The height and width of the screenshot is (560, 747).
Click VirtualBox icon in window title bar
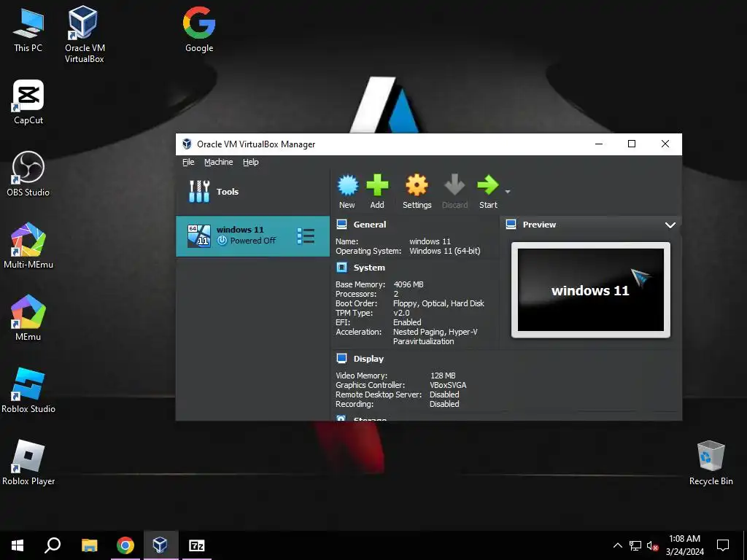pos(187,144)
